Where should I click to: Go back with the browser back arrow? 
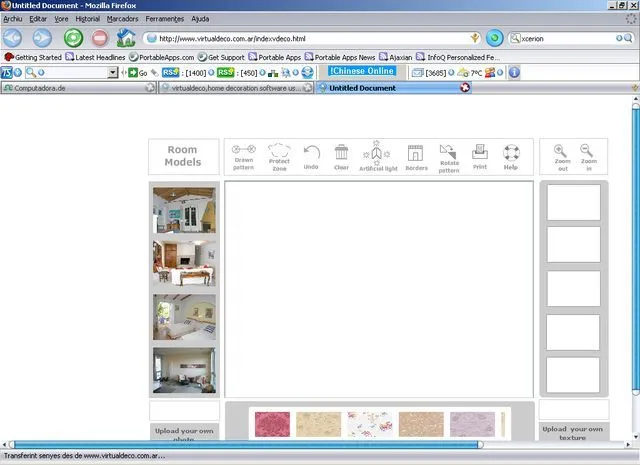[x=13, y=38]
